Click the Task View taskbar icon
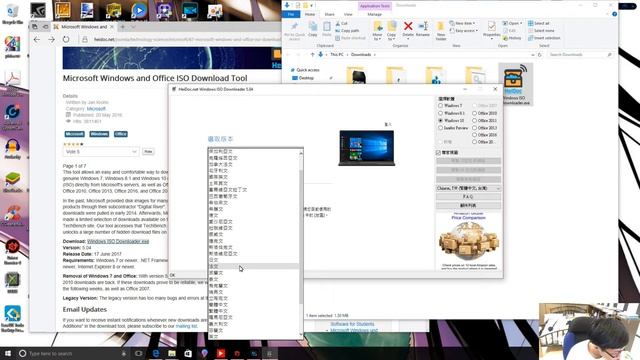The width and height of the screenshot is (640, 360). point(139,353)
